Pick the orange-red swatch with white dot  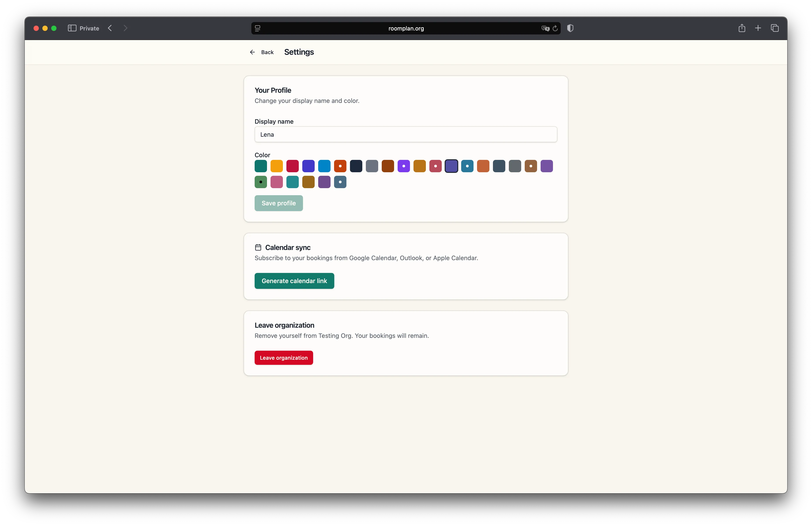[340, 166]
